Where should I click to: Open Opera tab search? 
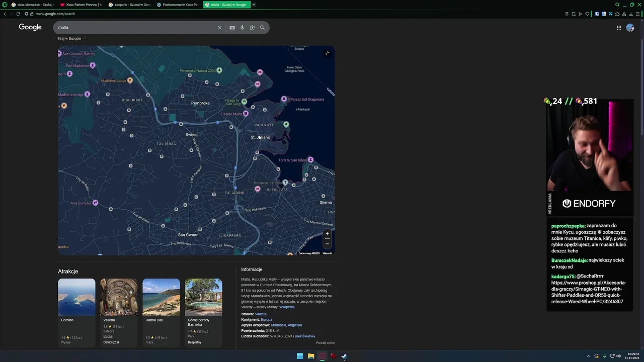click(617, 5)
